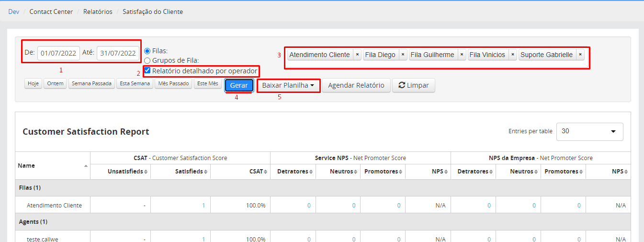The width and height of the screenshot is (644, 242).
Task: Remove the Suporte Gabrielle tag
Action: point(580,55)
